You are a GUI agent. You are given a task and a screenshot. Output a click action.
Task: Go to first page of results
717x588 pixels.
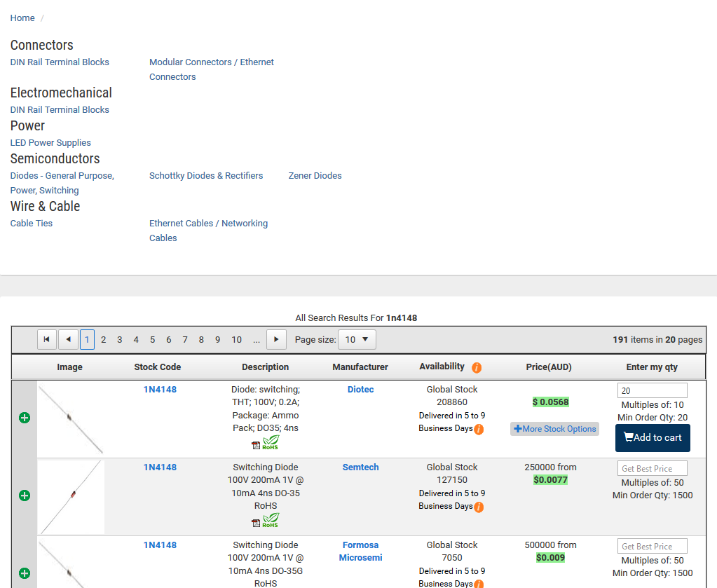click(x=46, y=340)
